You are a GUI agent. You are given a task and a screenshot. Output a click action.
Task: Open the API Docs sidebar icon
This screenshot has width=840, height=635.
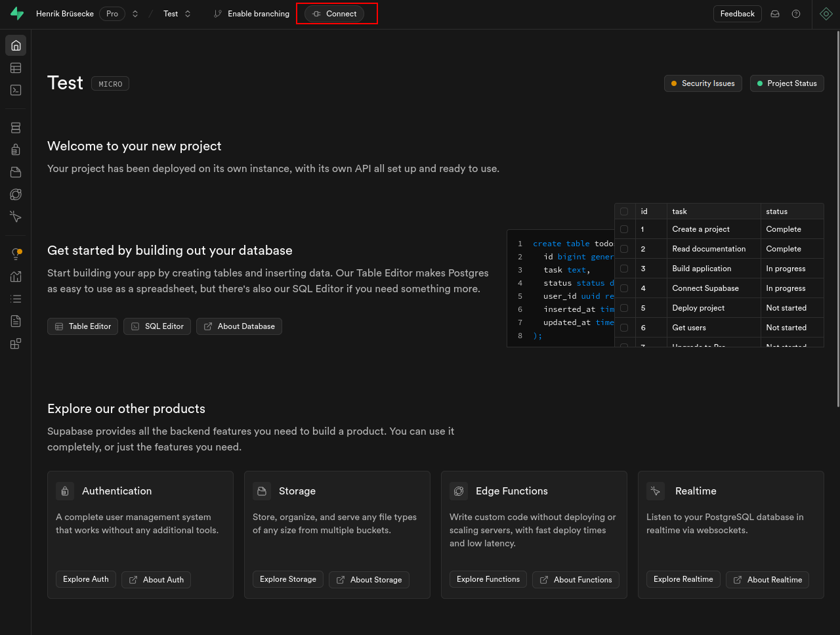pyautogui.click(x=16, y=321)
